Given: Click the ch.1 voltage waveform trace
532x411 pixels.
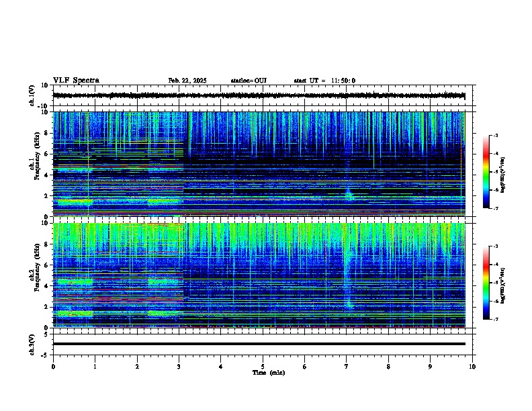Looking at the screenshot, I should [x=259, y=95].
